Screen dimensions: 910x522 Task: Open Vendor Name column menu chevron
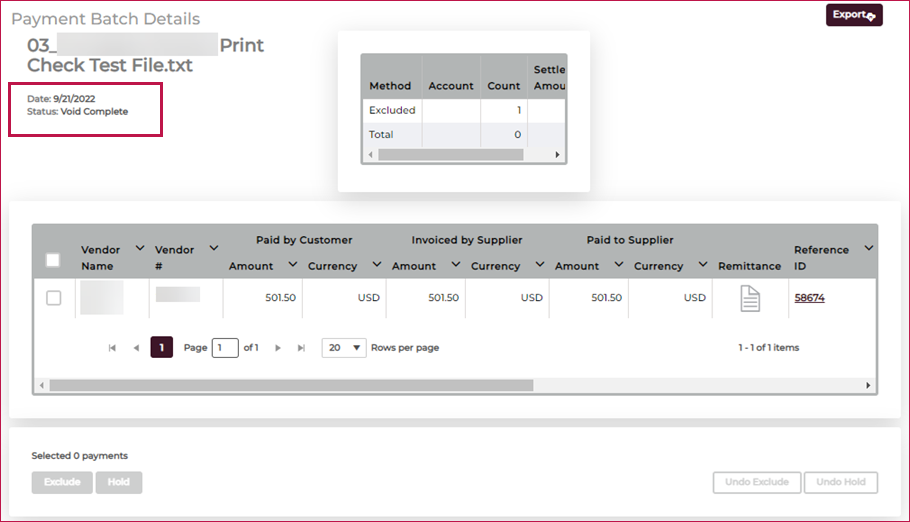[140, 248]
